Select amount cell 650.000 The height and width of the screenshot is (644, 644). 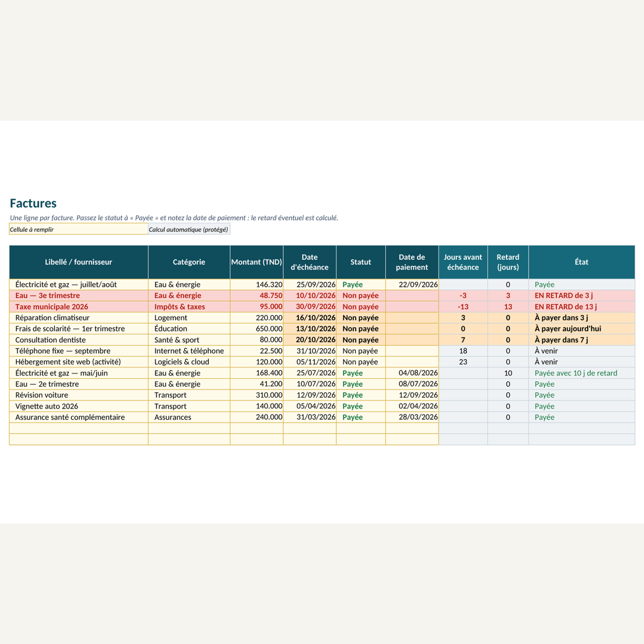pos(257,328)
